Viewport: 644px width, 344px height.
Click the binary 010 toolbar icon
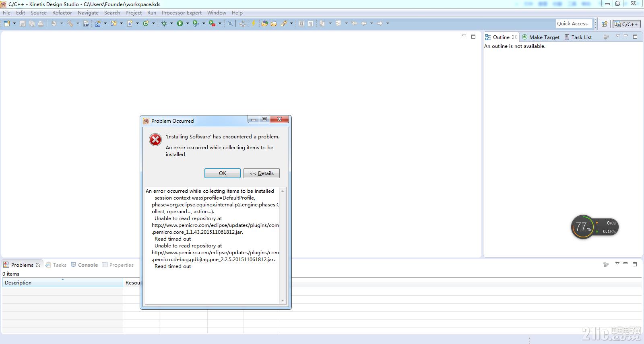[86, 23]
